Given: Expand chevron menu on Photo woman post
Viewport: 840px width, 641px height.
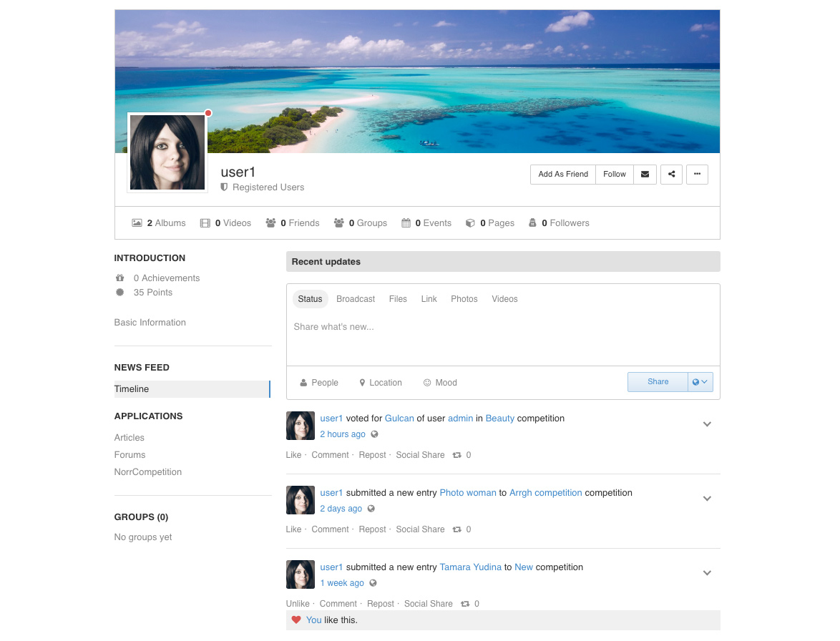Looking at the screenshot, I should tap(707, 499).
